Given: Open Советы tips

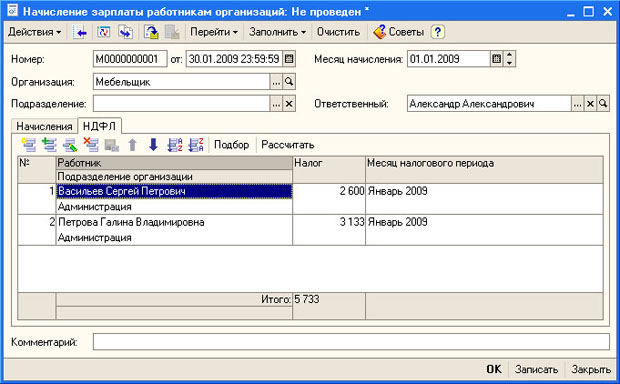Looking at the screenshot, I should click(399, 32).
